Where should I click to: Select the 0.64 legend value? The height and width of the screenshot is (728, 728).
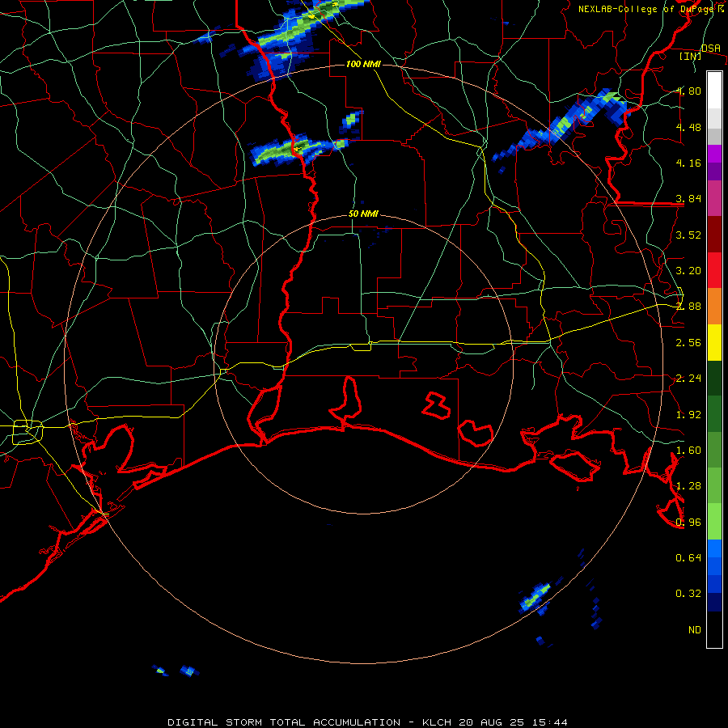pos(688,557)
